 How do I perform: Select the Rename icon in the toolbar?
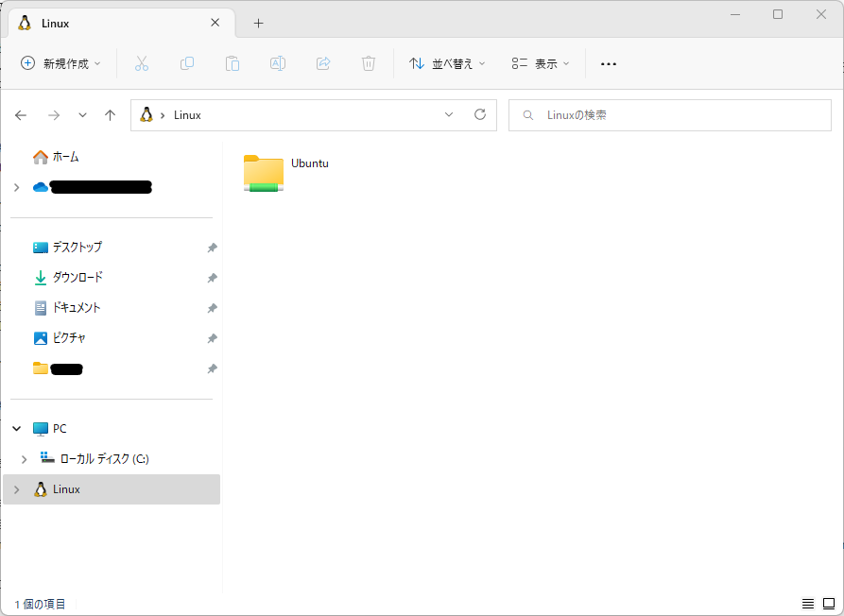pyautogui.click(x=277, y=63)
